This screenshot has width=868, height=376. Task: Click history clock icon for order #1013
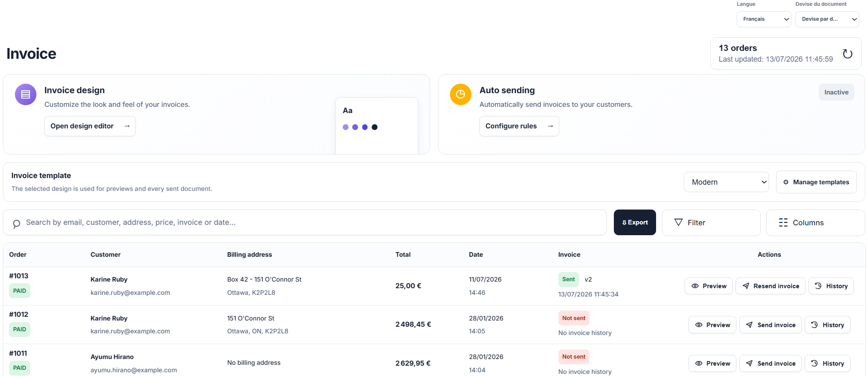pos(818,286)
